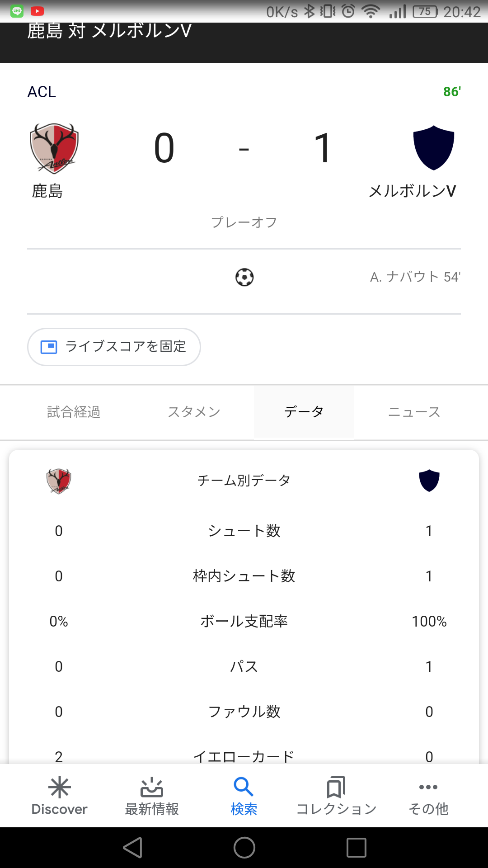The height and width of the screenshot is (868, 488).
Task: Open the Discover tab
Action: [x=59, y=797]
